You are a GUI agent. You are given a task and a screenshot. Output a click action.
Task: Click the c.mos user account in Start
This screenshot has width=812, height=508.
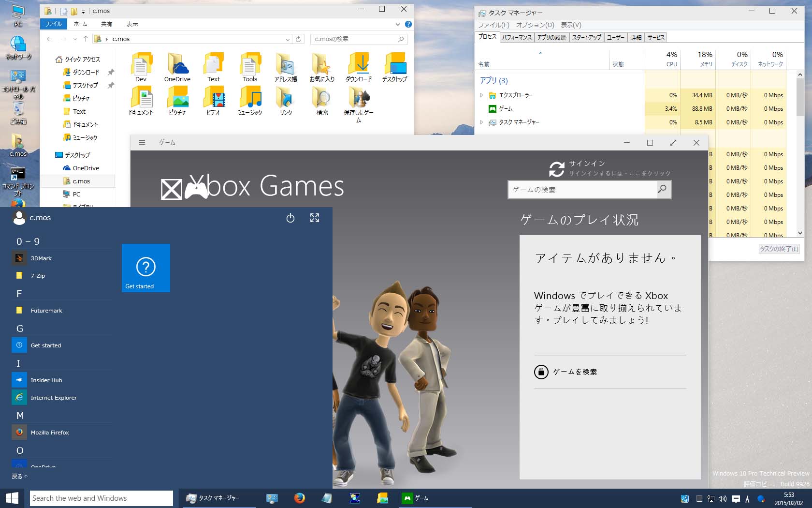pyautogui.click(x=32, y=218)
